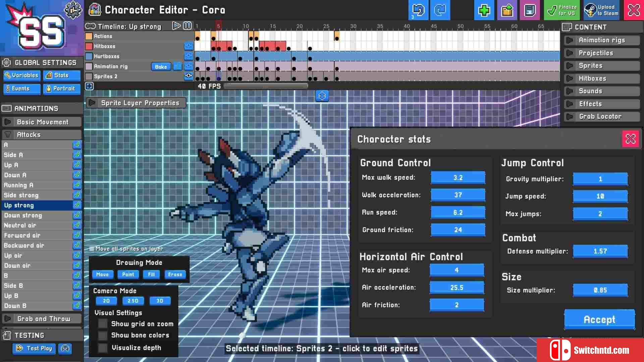The height and width of the screenshot is (362, 644).
Task: Expand the Hitboxes content section
Action: 602,78
